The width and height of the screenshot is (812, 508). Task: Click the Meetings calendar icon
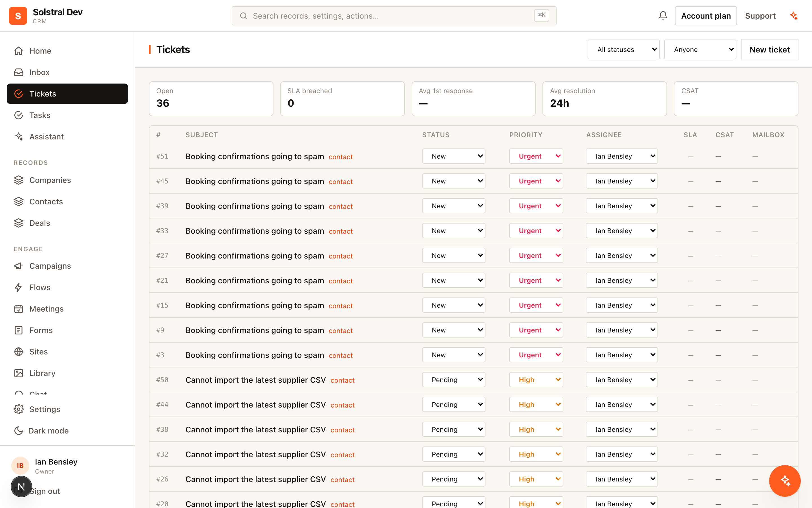19,309
